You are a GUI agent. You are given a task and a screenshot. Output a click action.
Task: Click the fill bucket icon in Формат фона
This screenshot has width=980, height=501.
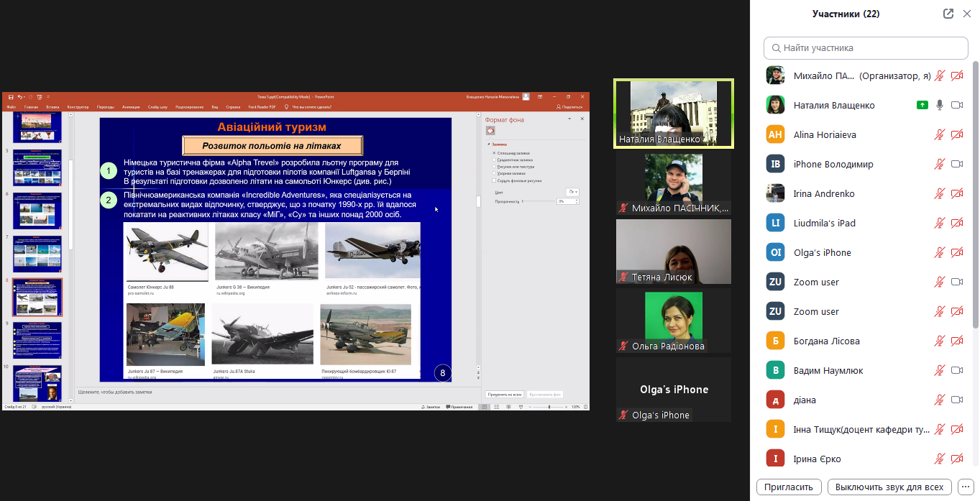tap(490, 131)
